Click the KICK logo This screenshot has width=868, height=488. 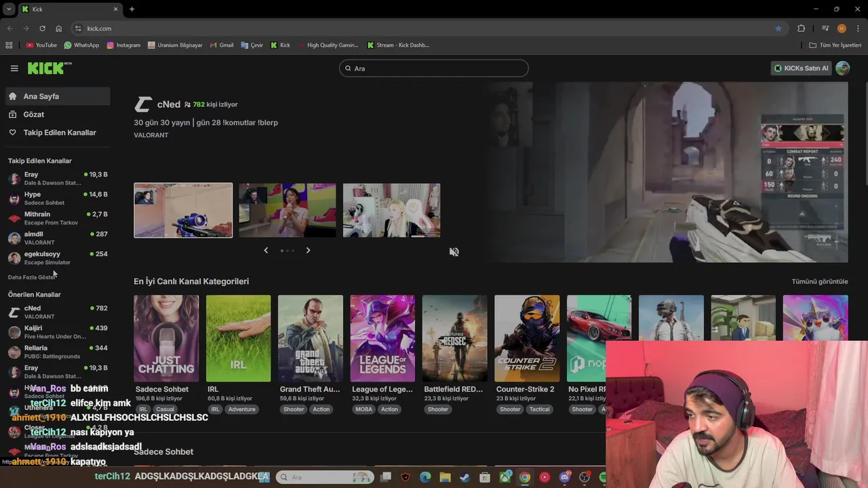tap(49, 68)
